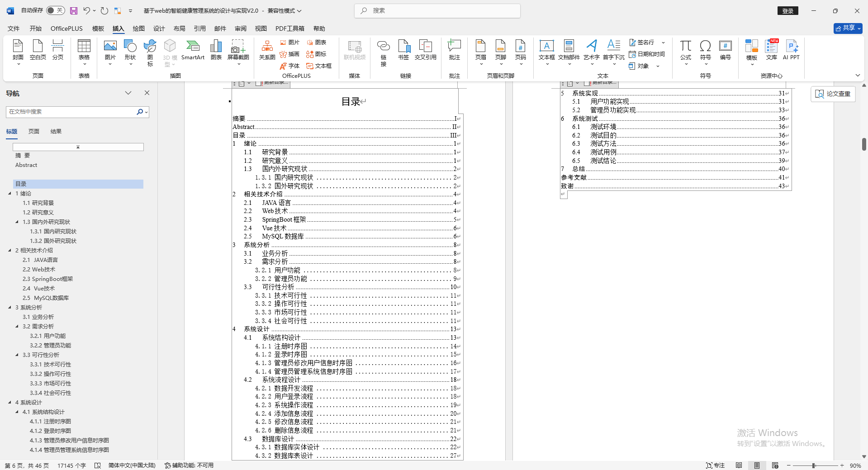Toggle the 自动保存 autosave switch
The image size is (868, 470).
click(55, 10)
